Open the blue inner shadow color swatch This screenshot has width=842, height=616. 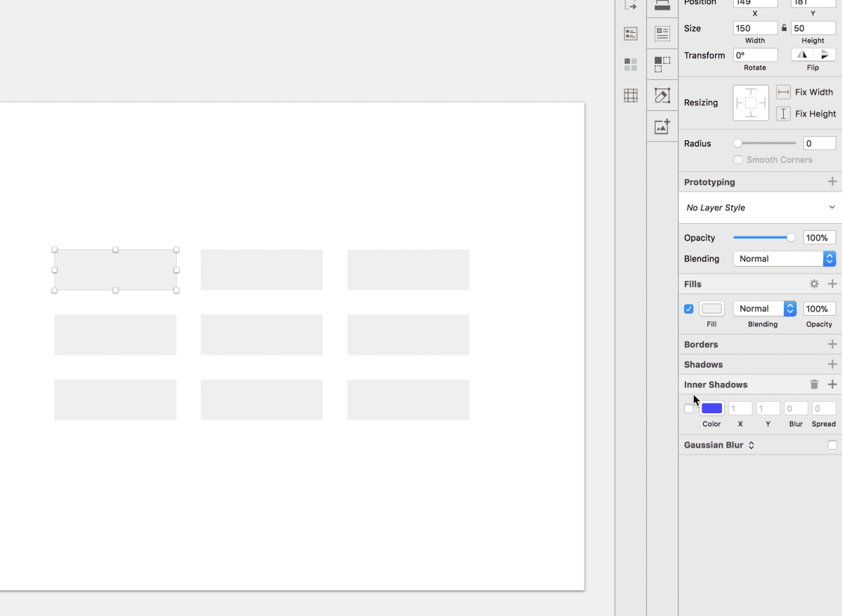click(x=711, y=408)
